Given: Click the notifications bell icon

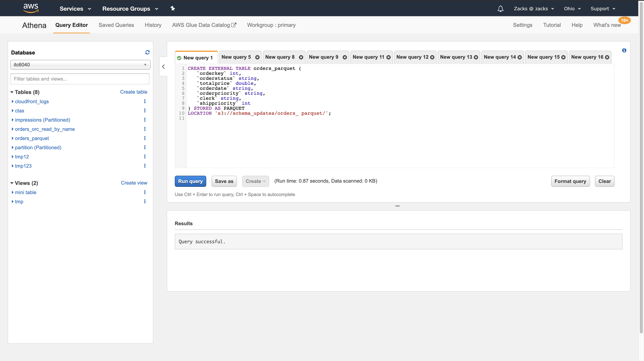Looking at the screenshot, I should 500,9.
